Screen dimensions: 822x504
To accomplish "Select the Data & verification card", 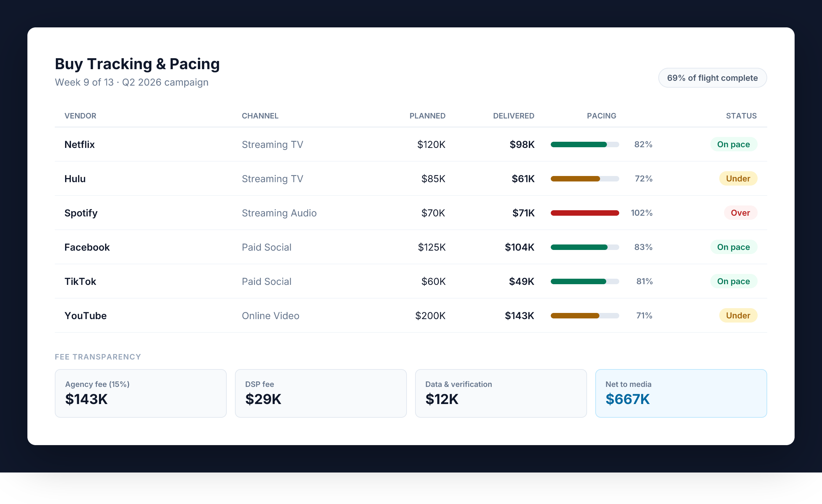I will pos(501,393).
